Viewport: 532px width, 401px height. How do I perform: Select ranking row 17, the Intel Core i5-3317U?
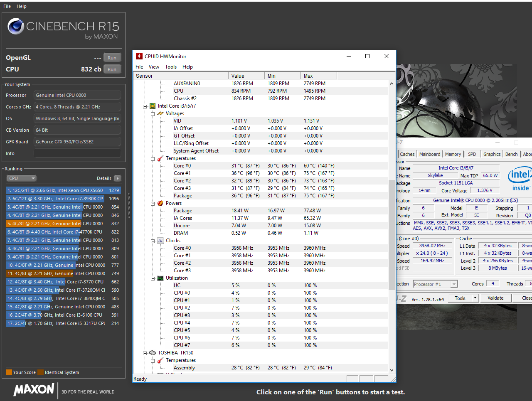pos(63,323)
